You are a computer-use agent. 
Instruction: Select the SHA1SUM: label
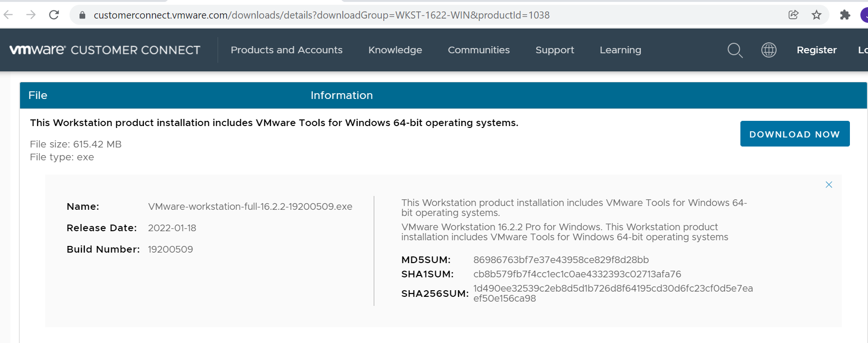click(428, 274)
